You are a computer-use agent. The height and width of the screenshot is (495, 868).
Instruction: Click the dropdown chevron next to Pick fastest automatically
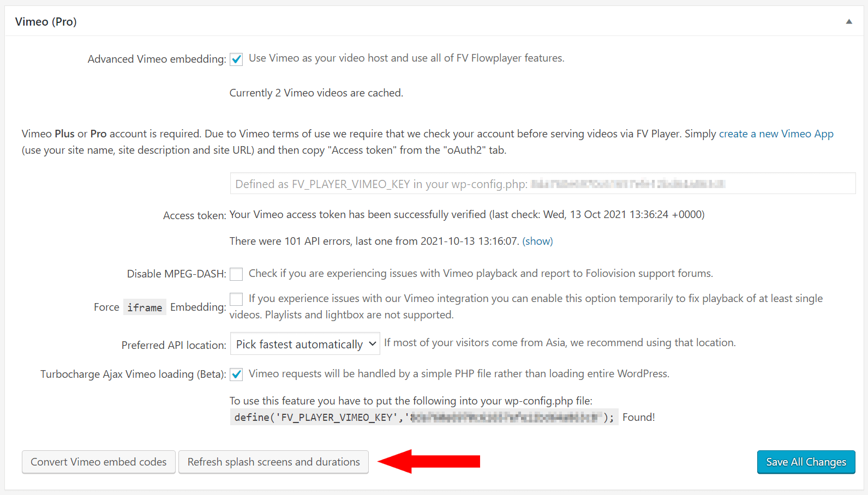(x=372, y=344)
